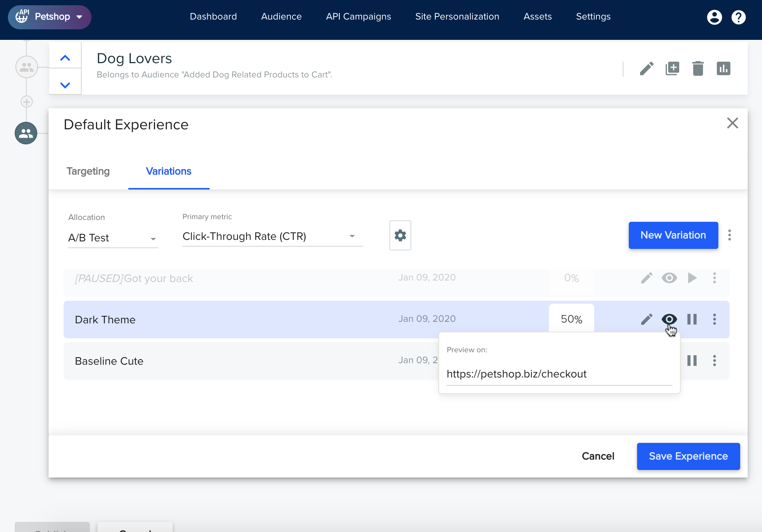Switch to the Variations tab
This screenshot has width=762, height=532.
click(x=169, y=171)
